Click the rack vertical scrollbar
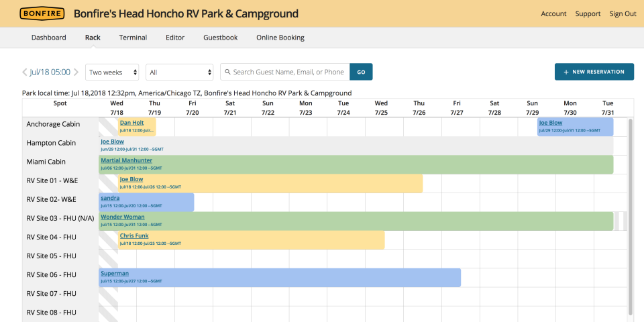644x322 pixels. (630, 215)
